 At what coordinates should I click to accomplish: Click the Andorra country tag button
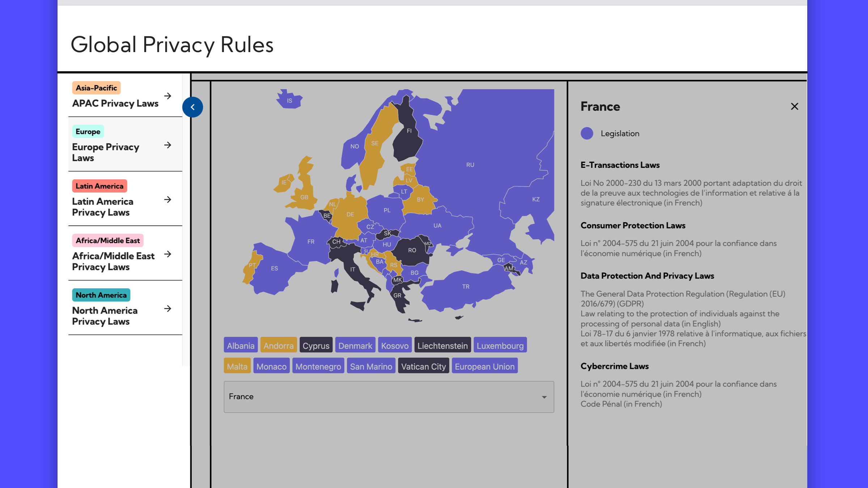click(x=278, y=345)
